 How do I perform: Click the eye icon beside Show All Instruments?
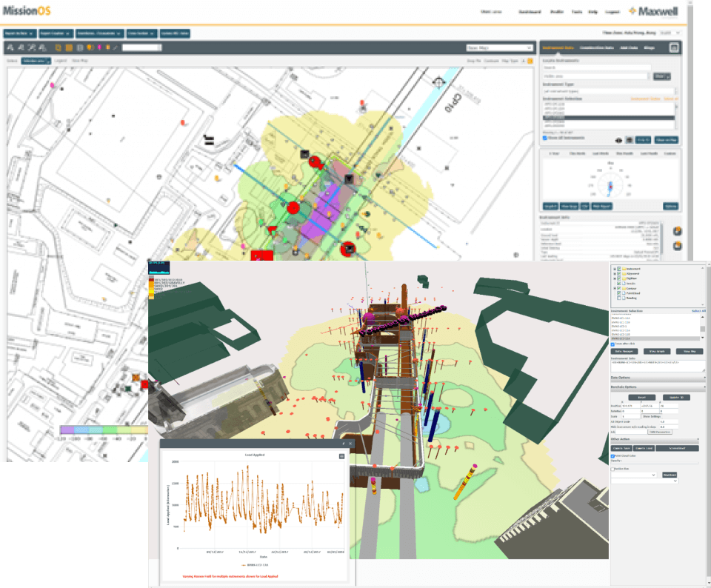point(618,140)
